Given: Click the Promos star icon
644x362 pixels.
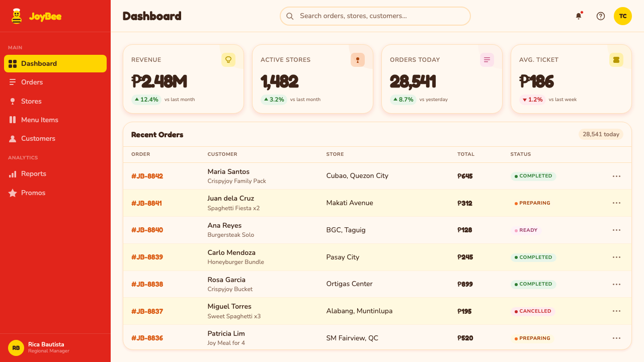Looking at the screenshot, I should tap(13, 193).
